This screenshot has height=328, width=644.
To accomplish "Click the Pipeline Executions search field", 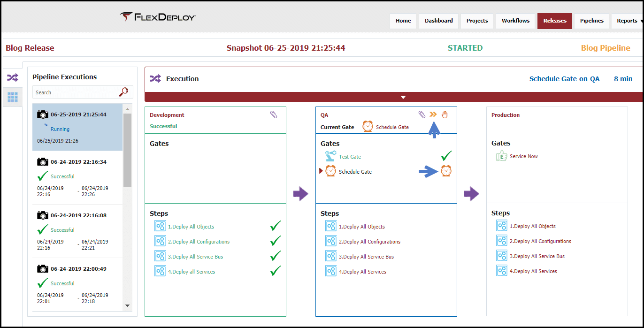I will click(75, 92).
